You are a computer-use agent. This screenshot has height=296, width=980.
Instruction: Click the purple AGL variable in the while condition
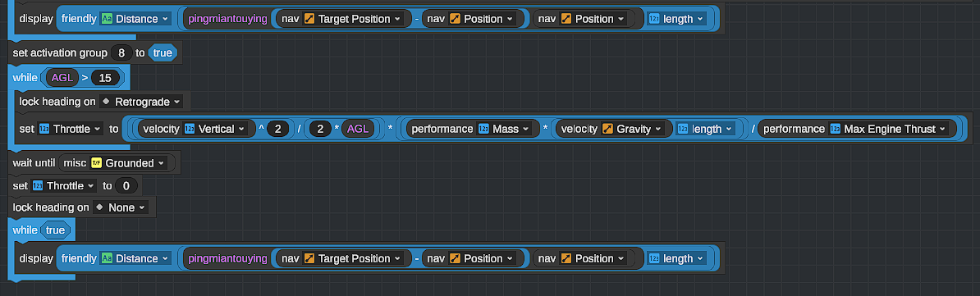[62, 78]
